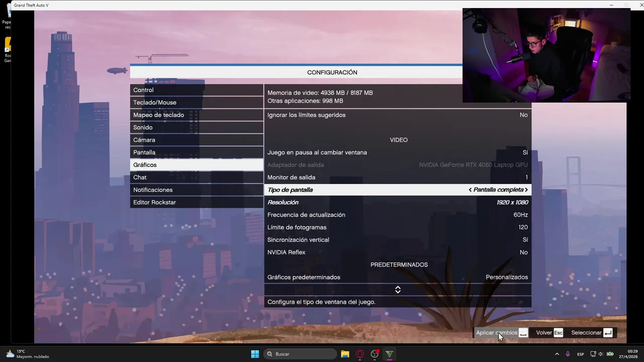
Task: Click the ESP language indicator
Action: point(581,354)
